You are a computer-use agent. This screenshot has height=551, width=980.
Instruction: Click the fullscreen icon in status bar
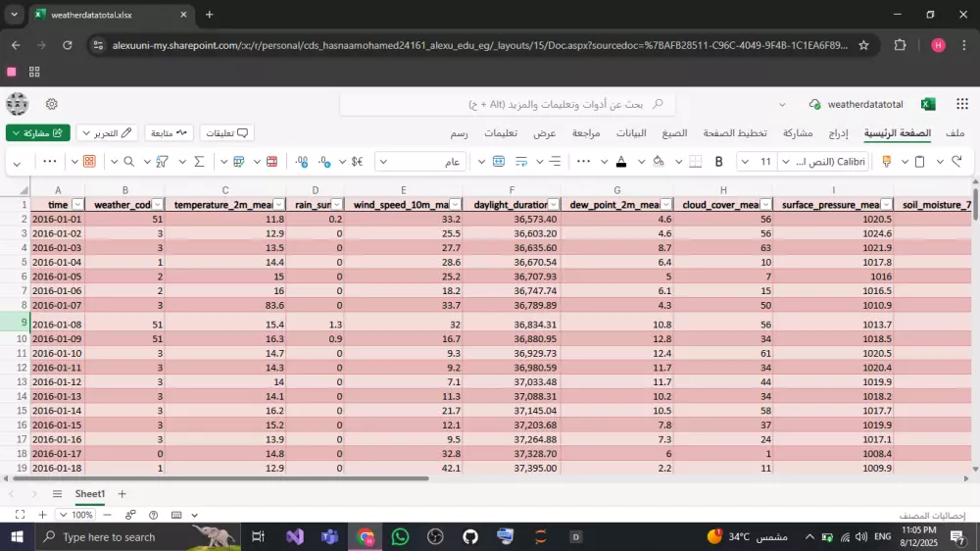20,515
